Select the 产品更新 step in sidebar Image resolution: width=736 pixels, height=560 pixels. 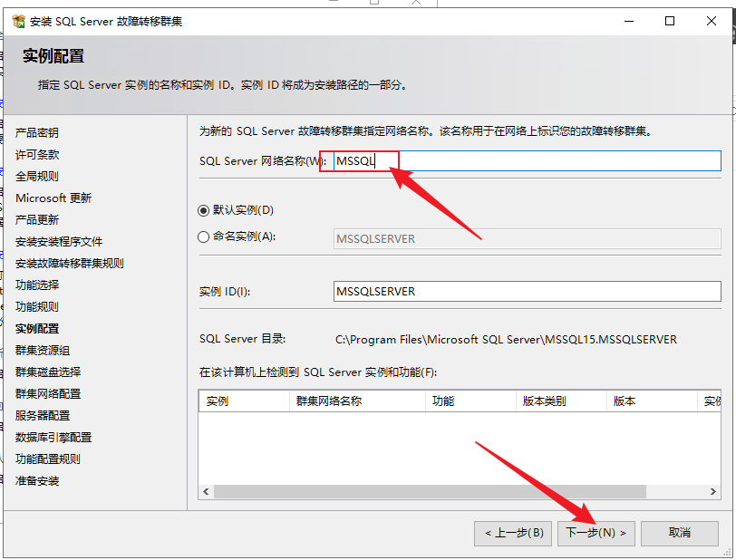tap(37, 219)
